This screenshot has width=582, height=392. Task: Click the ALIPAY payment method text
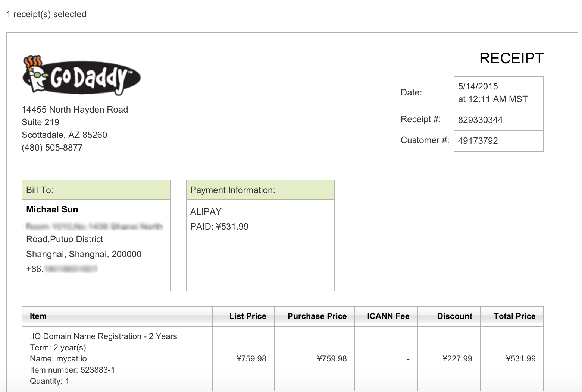(x=206, y=212)
